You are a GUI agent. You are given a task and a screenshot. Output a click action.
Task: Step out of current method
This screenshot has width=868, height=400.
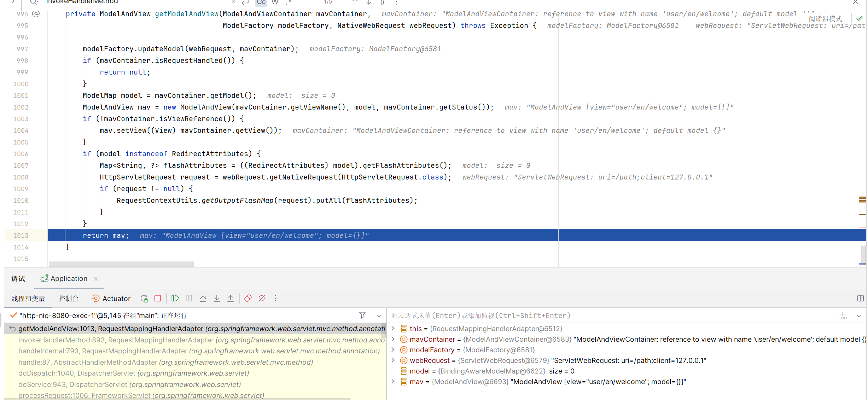[x=231, y=299]
